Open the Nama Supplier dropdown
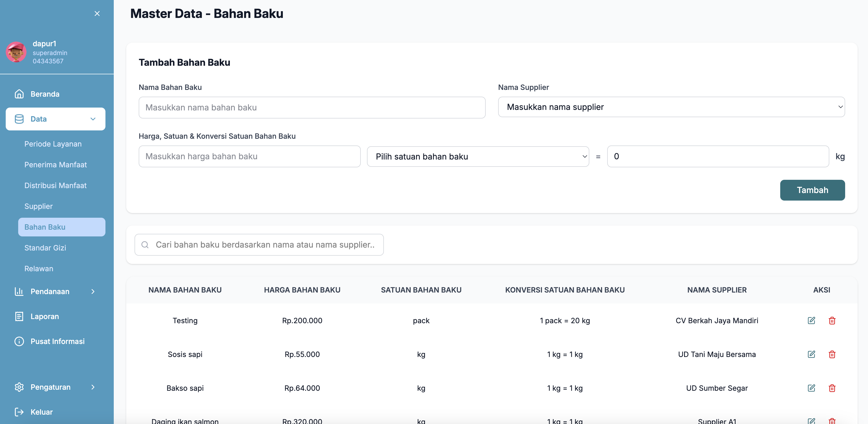868x424 pixels. click(x=671, y=107)
